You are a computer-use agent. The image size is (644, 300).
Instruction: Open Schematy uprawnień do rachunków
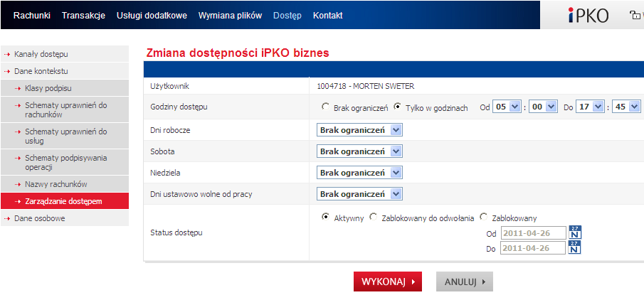(x=65, y=109)
